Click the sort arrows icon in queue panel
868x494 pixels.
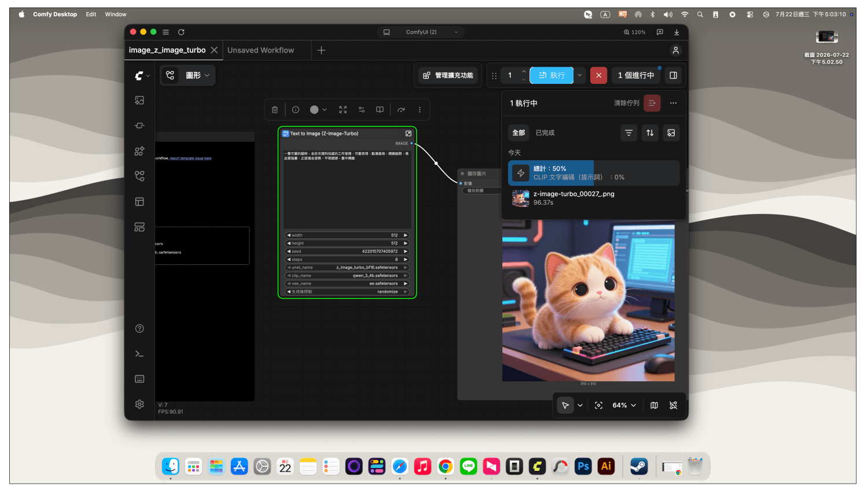click(650, 132)
